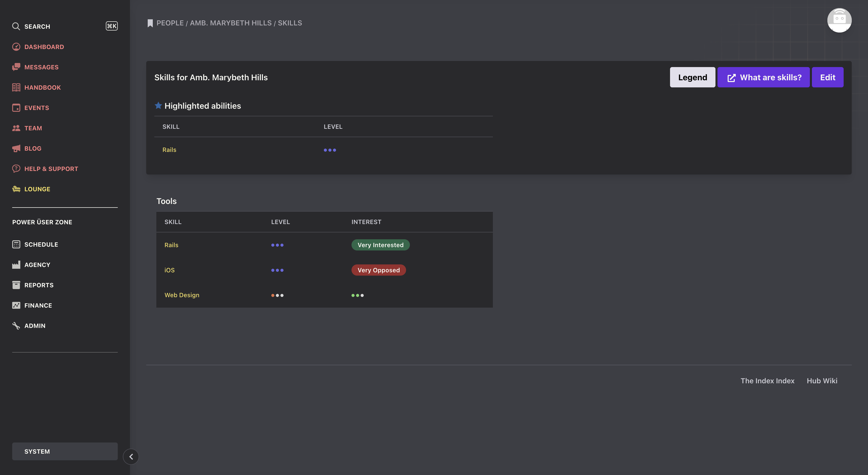The width and height of the screenshot is (868, 475).
Task: Open Rails skill in Highlighted abilities
Action: (x=169, y=150)
